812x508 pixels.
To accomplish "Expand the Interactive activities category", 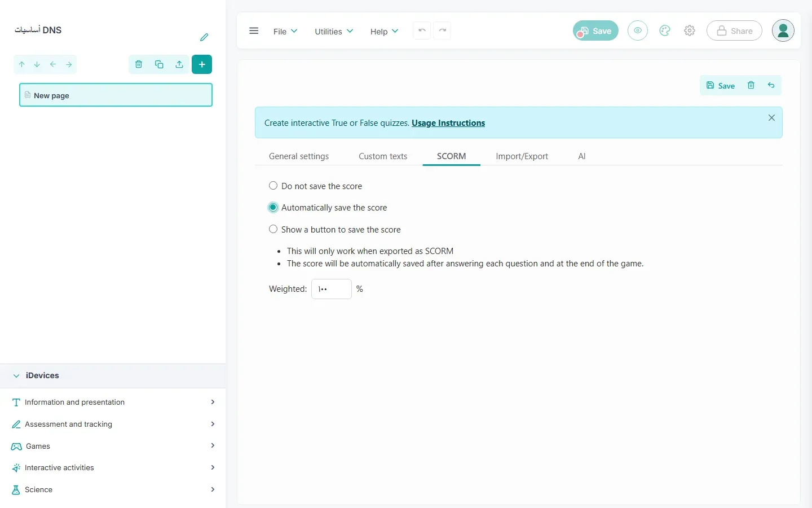I will pyautogui.click(x=113, y=467).
